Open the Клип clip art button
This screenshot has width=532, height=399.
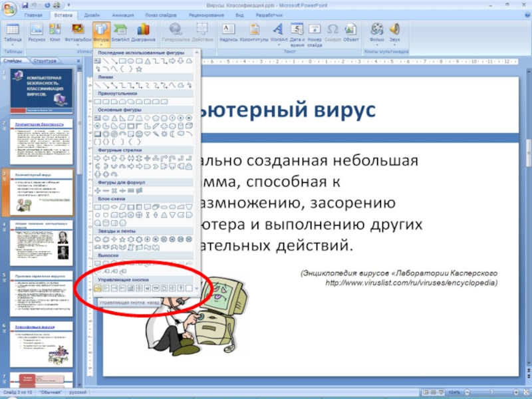(55, 33)
